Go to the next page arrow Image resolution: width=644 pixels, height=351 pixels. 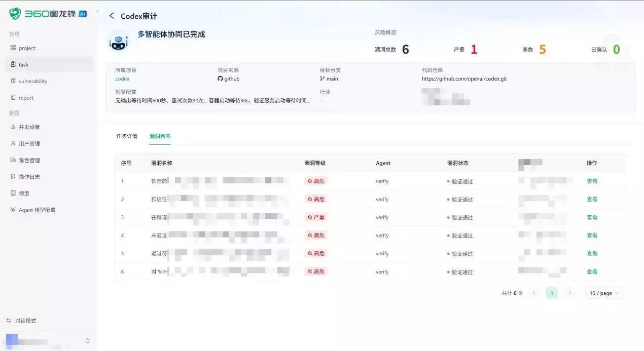coord(570,293)
